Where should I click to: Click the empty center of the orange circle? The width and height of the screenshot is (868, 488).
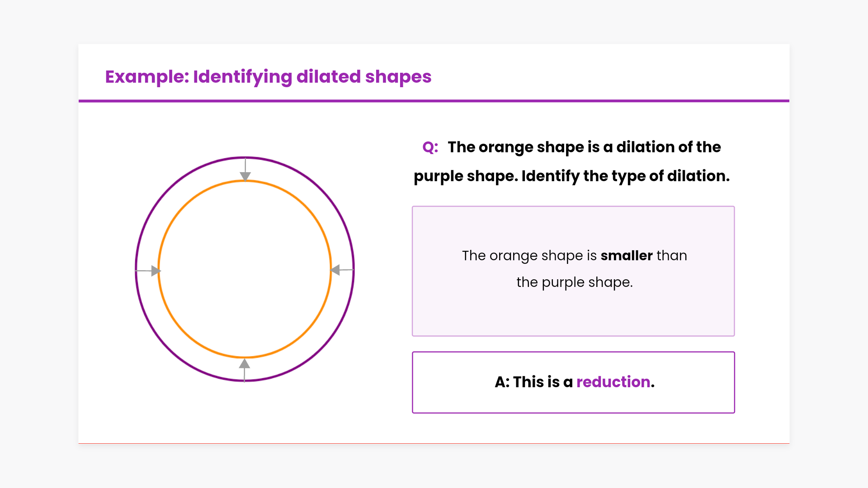(x=245, y=269)
